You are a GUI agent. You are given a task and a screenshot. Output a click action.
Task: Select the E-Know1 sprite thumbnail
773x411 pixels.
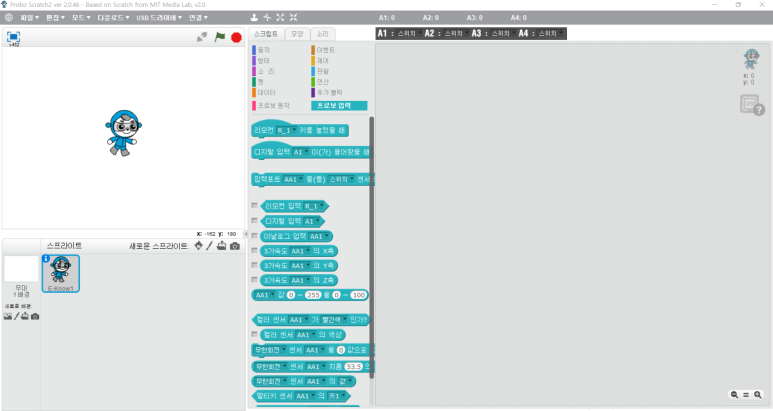(x=61, y=273)
